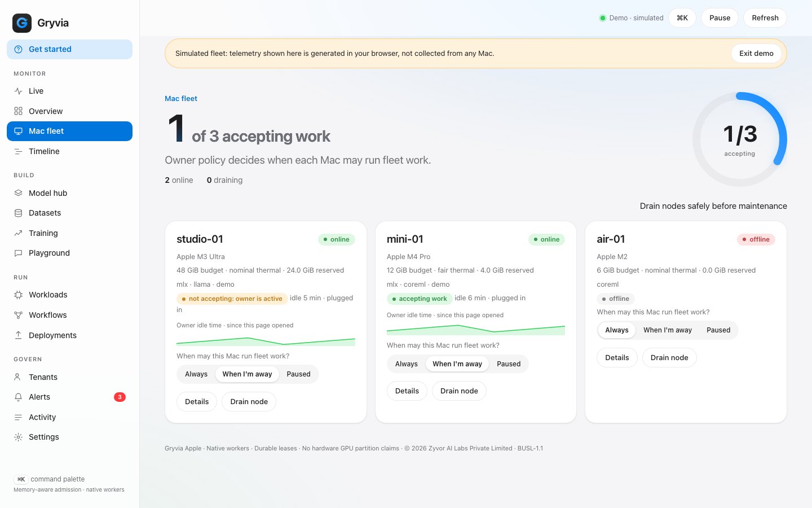This screenshot has width=812, height=508.
Task: Set mini-01 policy to When I'm away
Action: (457, 364)
